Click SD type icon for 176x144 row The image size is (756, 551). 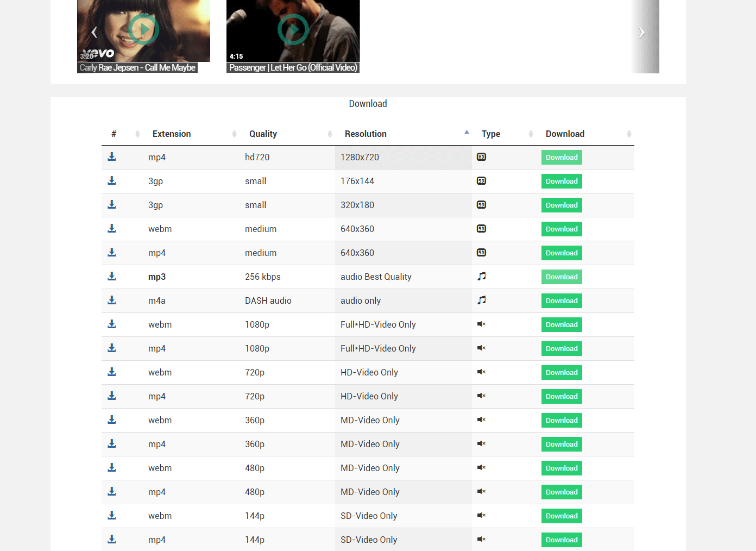pos(481,181)
